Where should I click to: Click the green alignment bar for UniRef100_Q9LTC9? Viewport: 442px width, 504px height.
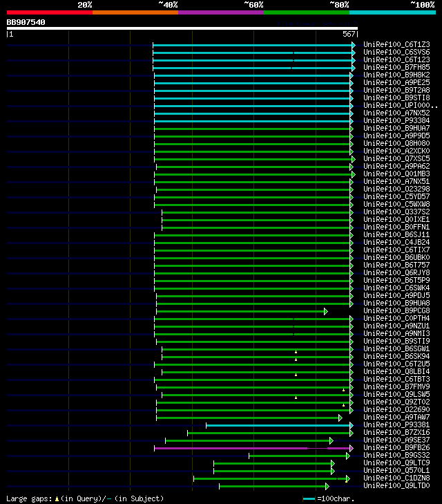click(x=273, y=463)
